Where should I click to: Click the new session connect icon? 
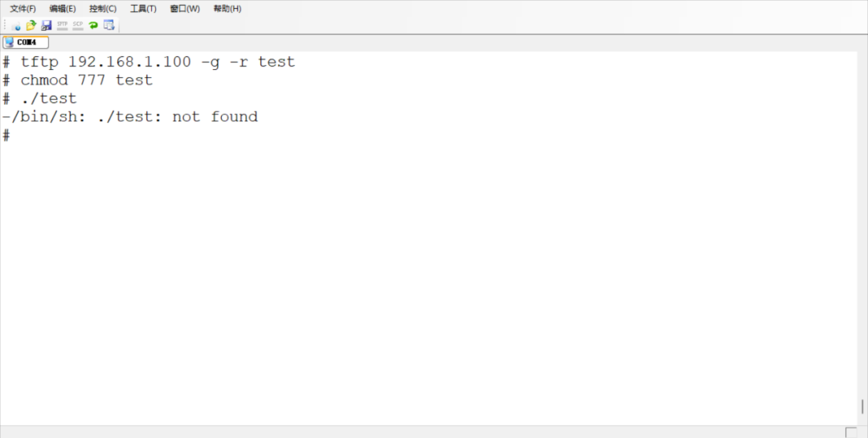pos(16,25)
